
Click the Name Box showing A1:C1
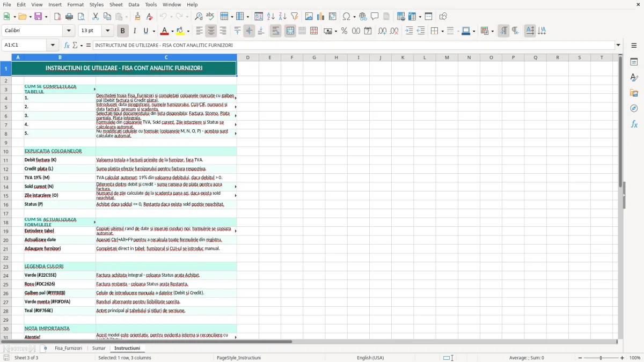coord(24,45)
